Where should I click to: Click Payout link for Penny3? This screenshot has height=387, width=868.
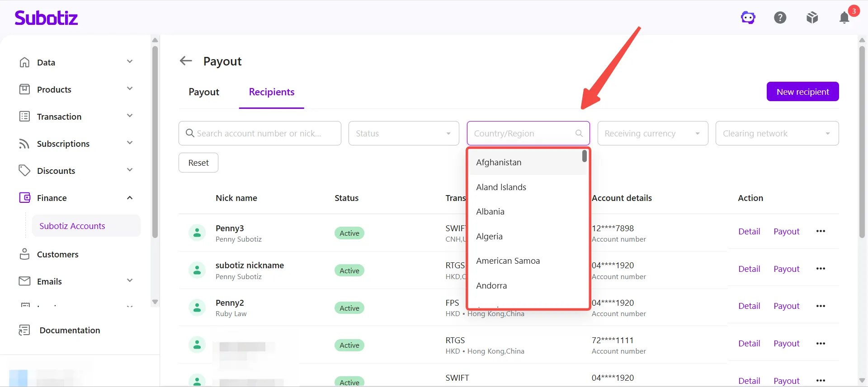point(787,231)
